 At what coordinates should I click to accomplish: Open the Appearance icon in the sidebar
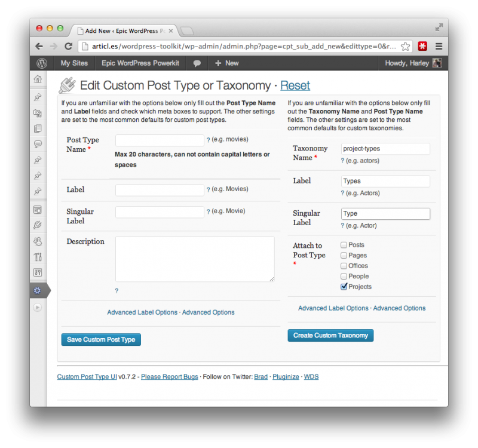(x=38, y=210)
